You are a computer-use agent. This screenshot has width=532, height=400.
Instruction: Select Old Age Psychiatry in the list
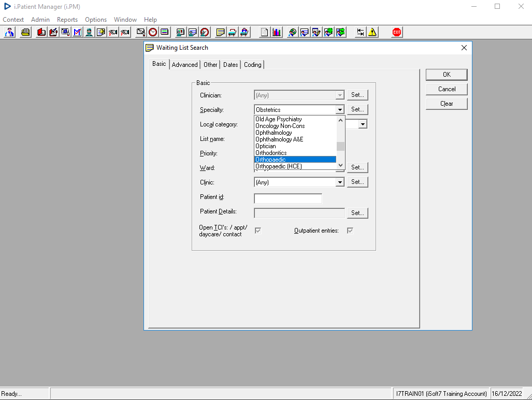[295, 119]
